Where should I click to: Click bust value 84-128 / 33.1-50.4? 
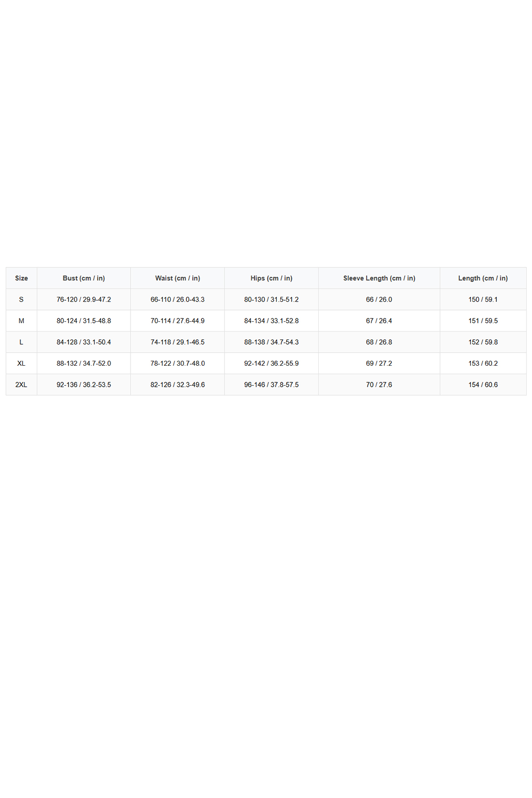84,342
